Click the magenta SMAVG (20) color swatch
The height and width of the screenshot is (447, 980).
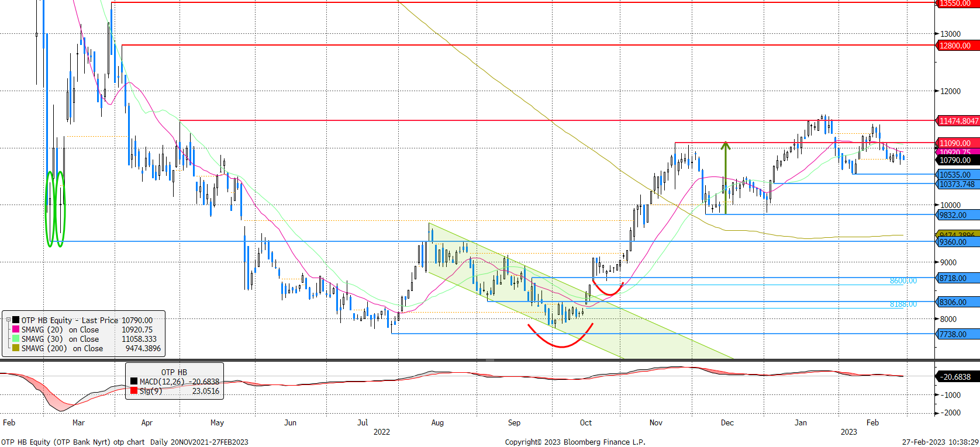pyautogui.click(x=16, y=330)
